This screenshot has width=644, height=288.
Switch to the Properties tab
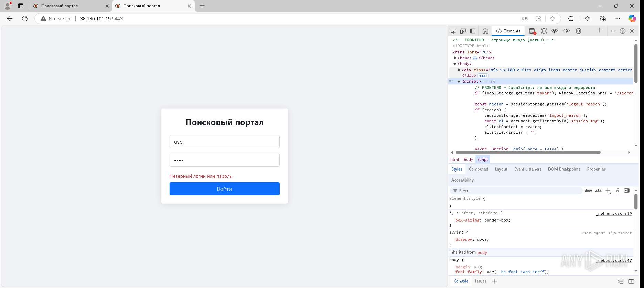point(596,169)
